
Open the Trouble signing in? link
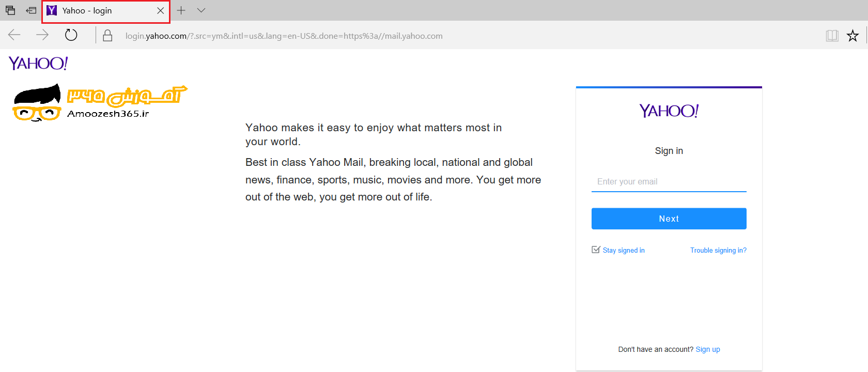coord(718,251)
